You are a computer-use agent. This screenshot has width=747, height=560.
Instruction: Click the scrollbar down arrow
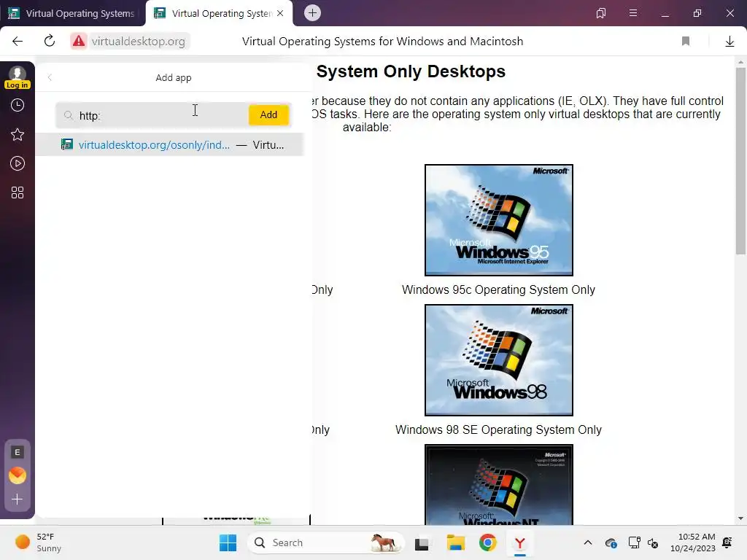pyautogui.click(x=740, y=518)
